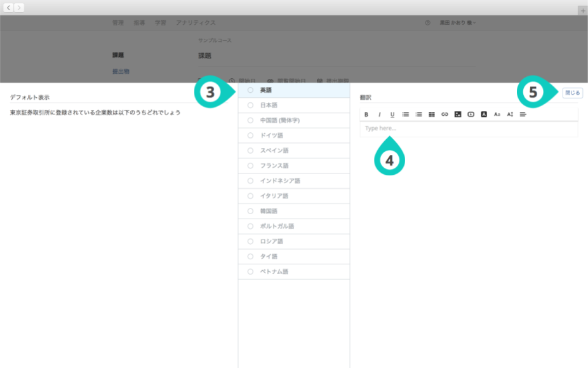The image size is (588, 368).
Task: Open the font size options
Action: tap(497, 114)
